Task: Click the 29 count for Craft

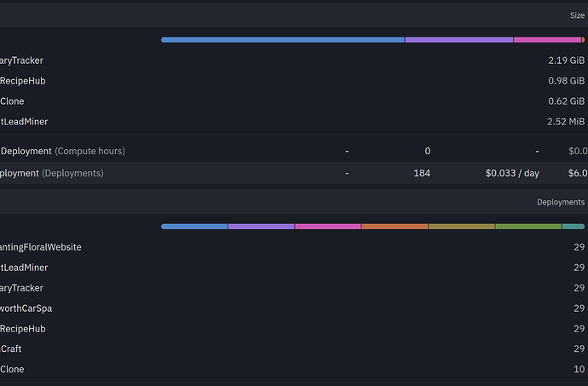Action: point(579,349)
